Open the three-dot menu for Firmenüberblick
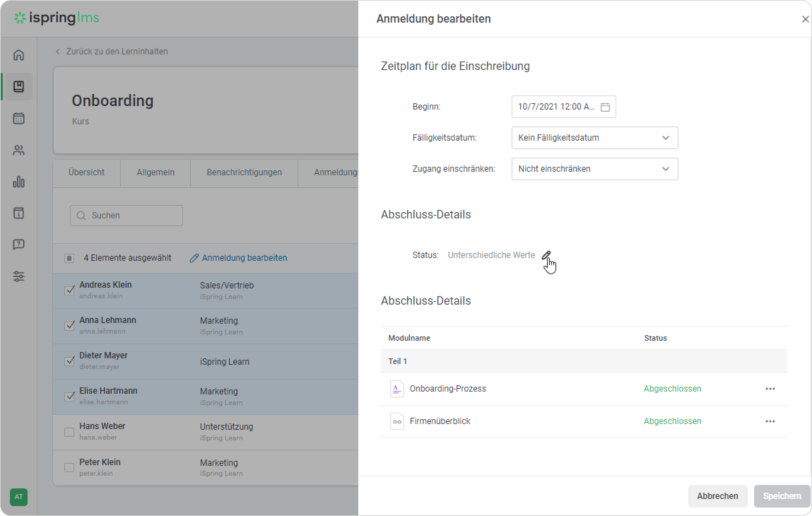This screenshot has height=516, width=812. 770,421
